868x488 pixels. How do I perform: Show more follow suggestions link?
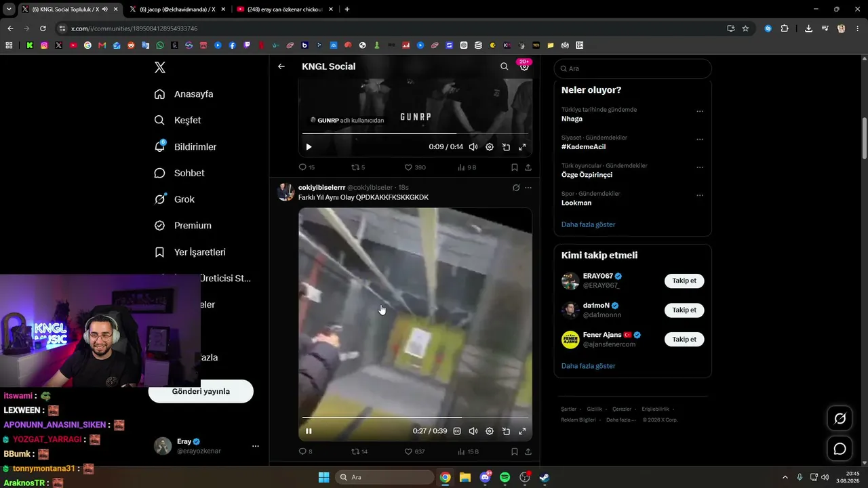[589, 366]
